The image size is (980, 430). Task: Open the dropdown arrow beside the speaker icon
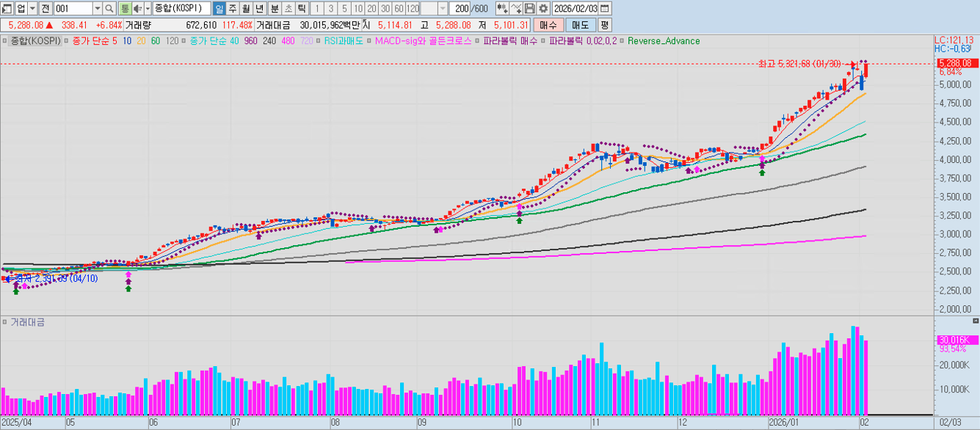pos(148,8)
